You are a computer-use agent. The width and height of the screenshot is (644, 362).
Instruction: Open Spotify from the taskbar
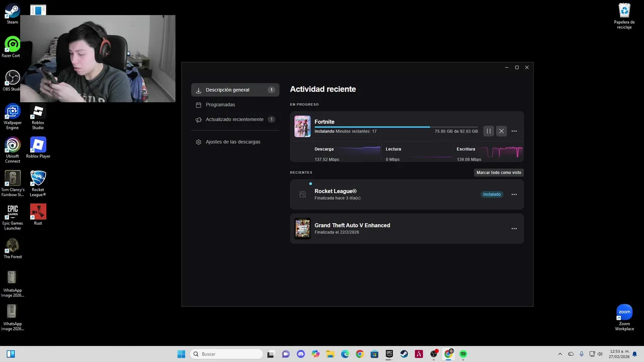463,354
